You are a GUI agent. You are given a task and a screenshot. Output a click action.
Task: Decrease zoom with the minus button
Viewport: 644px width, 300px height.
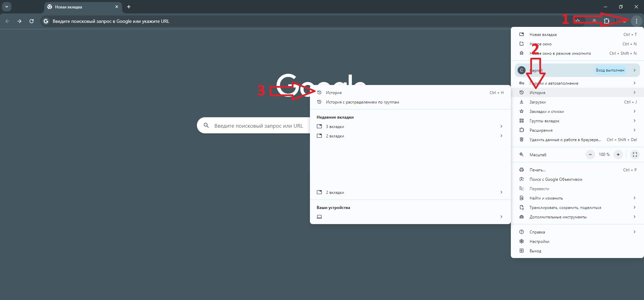click(590, 155)
